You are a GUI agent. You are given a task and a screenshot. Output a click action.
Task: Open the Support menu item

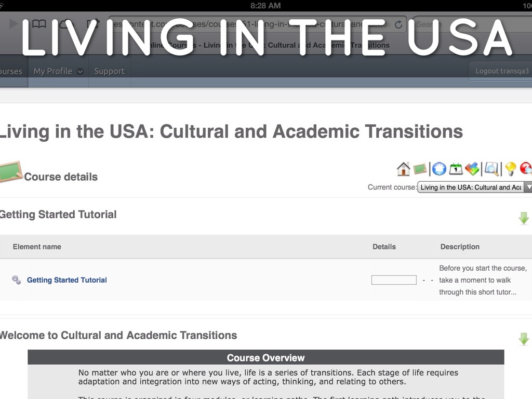point(110,71)
